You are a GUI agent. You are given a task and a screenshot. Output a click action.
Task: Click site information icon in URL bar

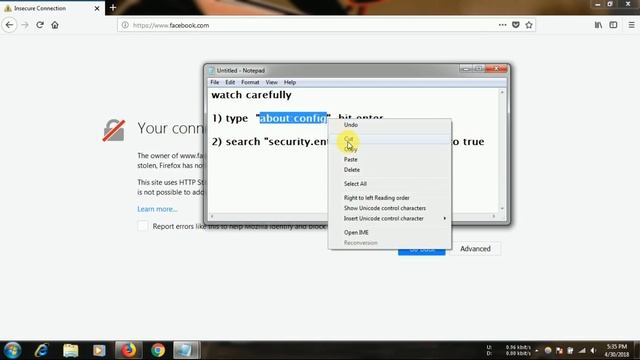(125, 25)
